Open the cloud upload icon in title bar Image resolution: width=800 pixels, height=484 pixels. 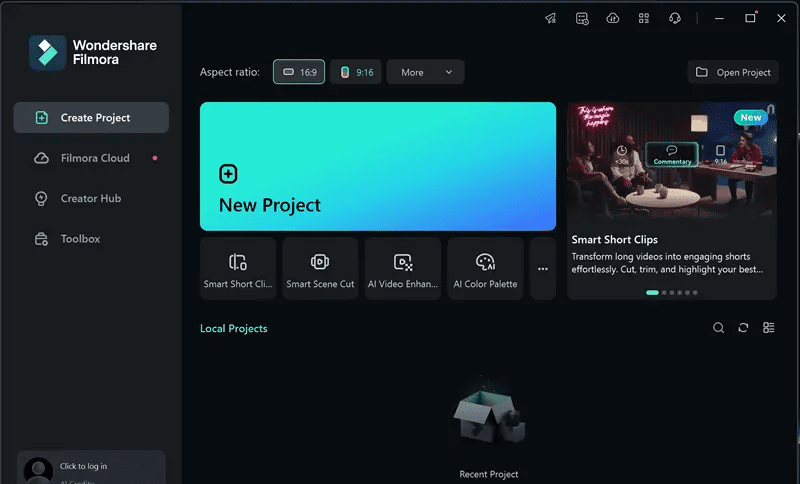[x=613, y=18]
